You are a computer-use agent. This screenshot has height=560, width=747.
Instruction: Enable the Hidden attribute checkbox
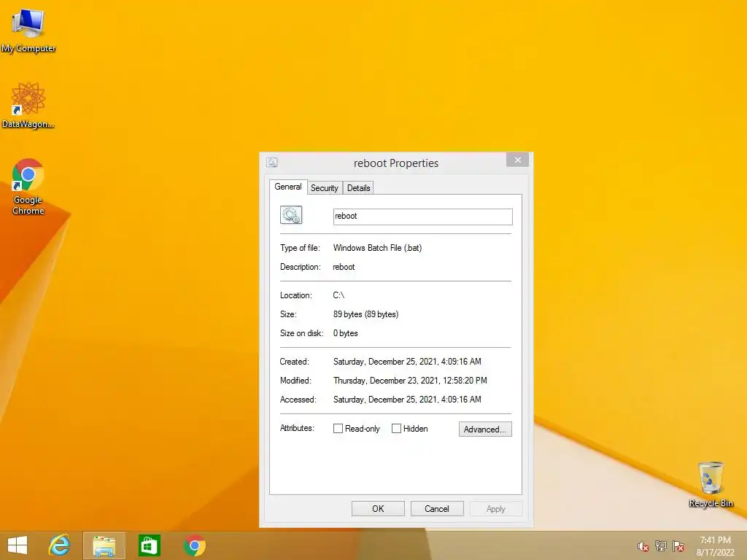[x=396, y=429]
